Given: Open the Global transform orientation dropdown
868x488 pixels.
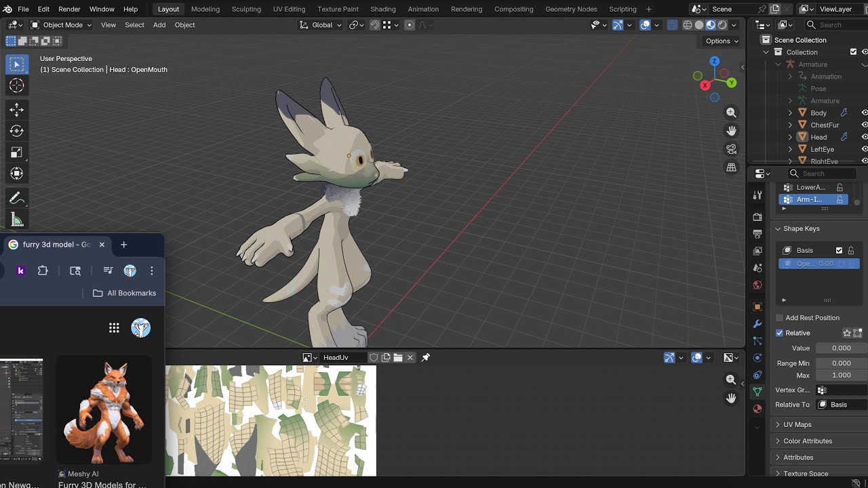Looking at the screenshot, I should click(x=321, y=25).
